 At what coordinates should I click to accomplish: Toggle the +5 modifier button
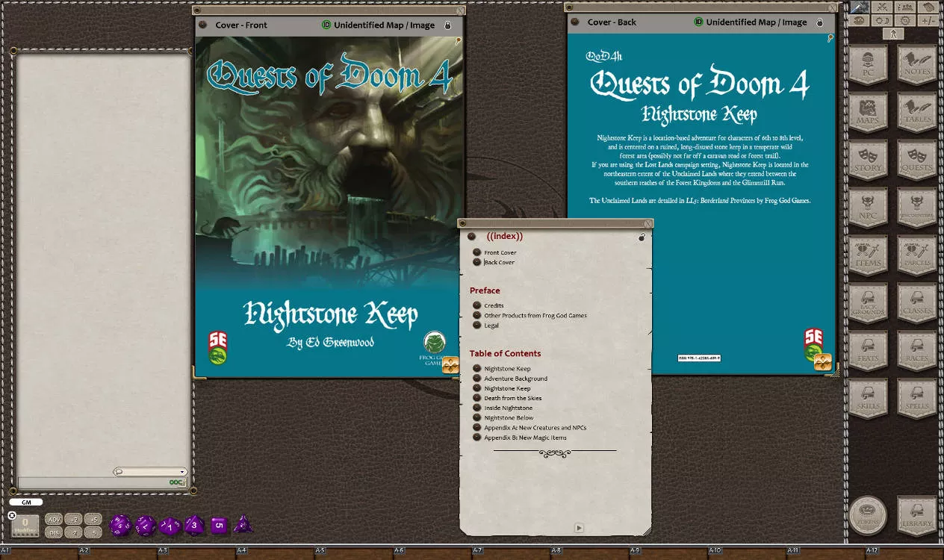[x=93, y=519]
